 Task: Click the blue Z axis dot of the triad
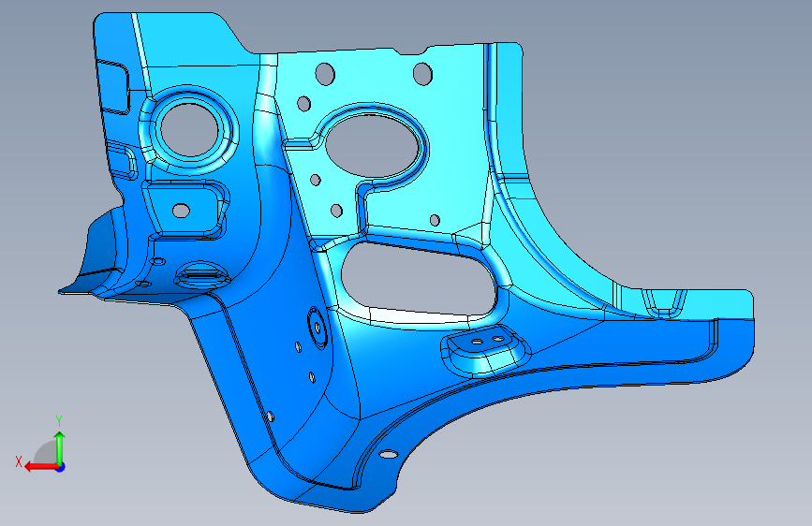click(x=61, y=467)
